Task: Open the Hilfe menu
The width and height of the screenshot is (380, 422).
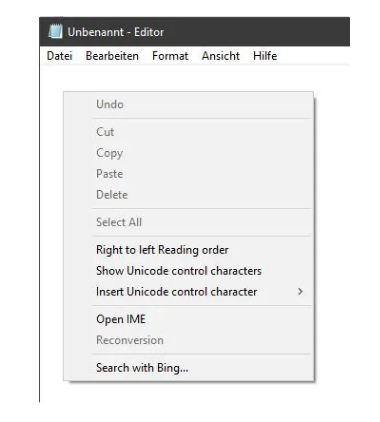Action: (265, 56)
